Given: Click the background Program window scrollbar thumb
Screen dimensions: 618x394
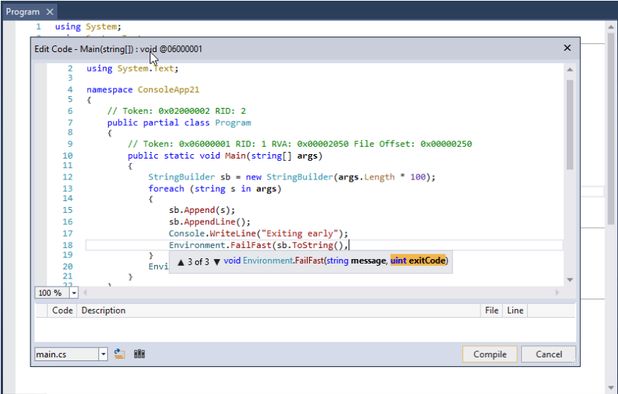Looking at the screenshot, I should [x=611, y=128].
